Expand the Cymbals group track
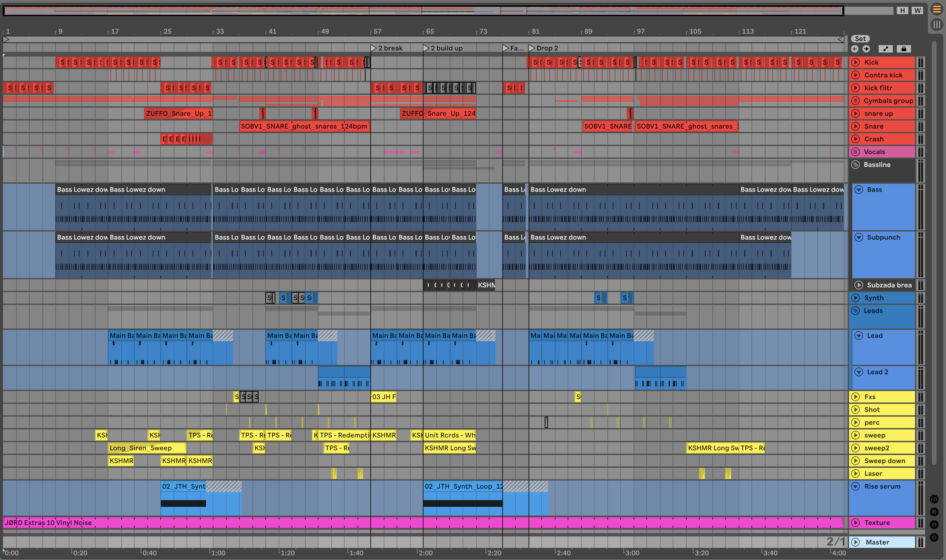This screenshot has width=946, height=560. tap(856, 101)
